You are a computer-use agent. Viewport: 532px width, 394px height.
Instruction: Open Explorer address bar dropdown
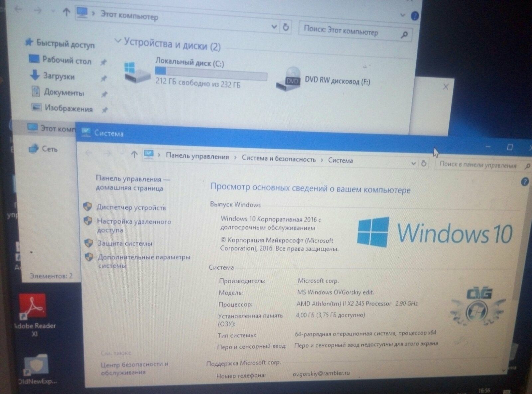[274, 27]
